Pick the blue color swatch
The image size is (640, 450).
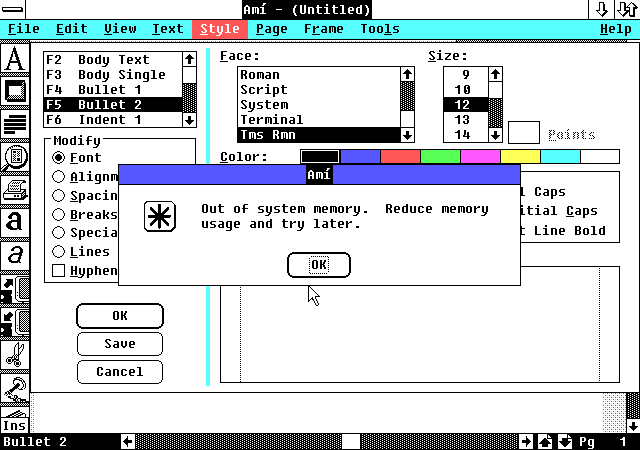360,156
